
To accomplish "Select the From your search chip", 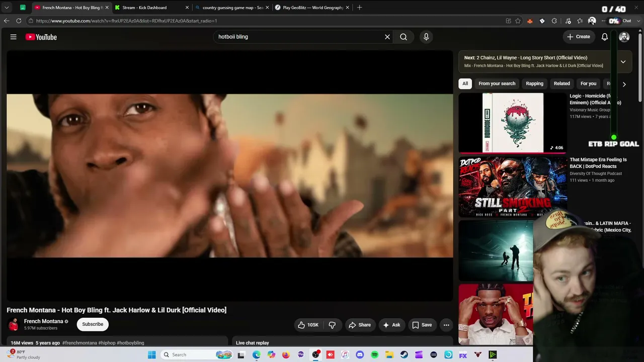I will (x=497, y=83).
